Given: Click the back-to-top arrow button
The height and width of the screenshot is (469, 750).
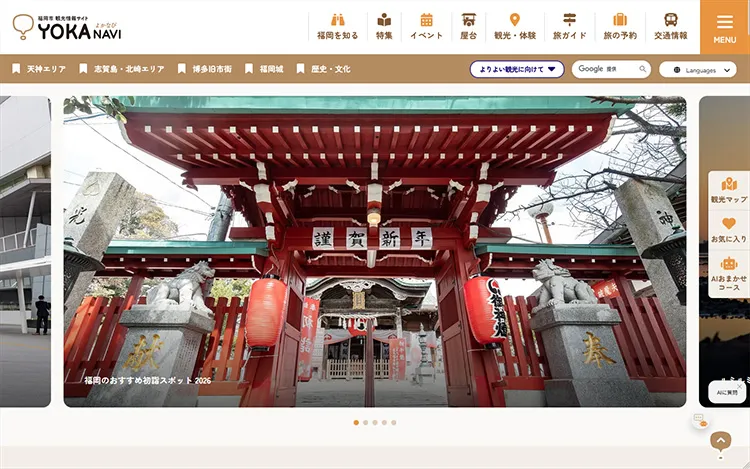Looking at the screenshot, I should click(x=721, y=442).
